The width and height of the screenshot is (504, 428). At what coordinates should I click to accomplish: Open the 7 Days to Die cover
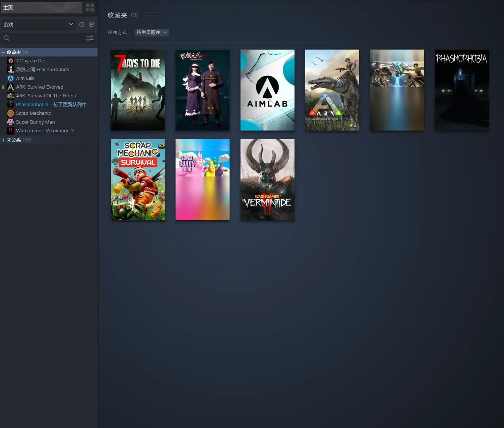pyautogui.click(x=138, y=90)
